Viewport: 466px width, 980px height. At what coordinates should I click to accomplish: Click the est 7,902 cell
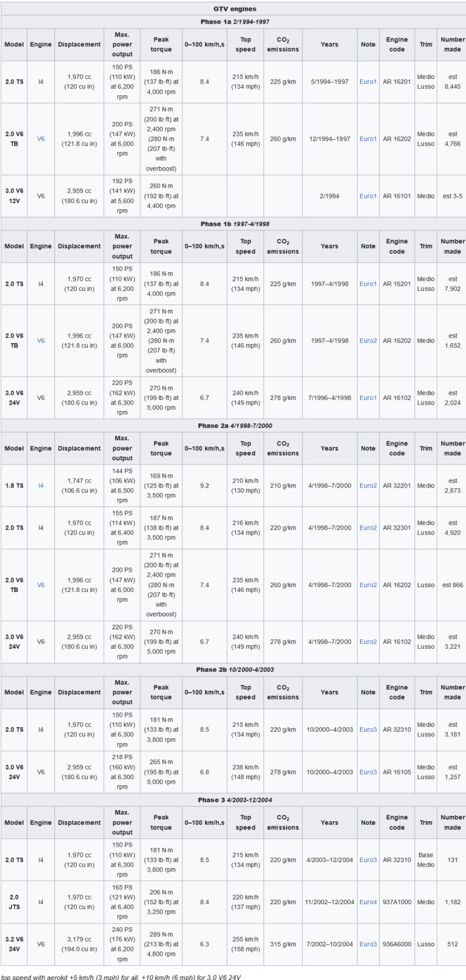(451, 284)
